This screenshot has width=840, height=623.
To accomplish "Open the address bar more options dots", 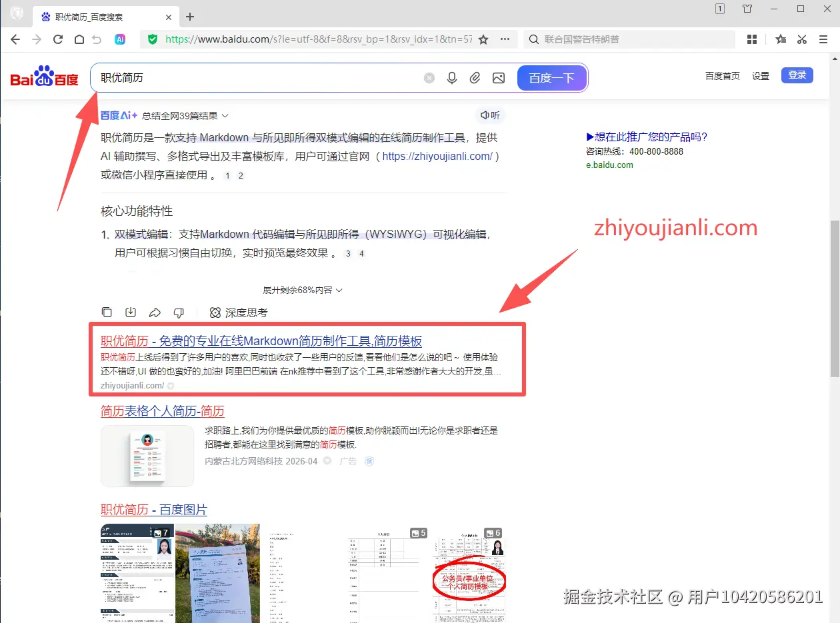I will coord(505,39).
